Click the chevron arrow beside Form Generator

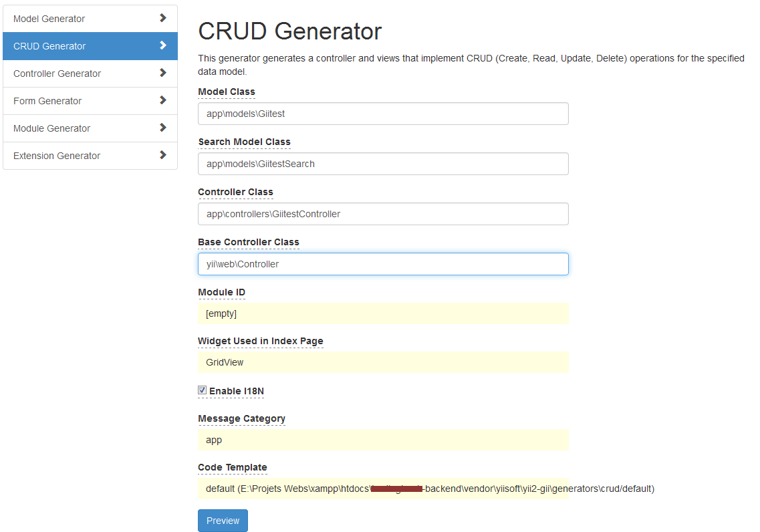coord(163,100)
